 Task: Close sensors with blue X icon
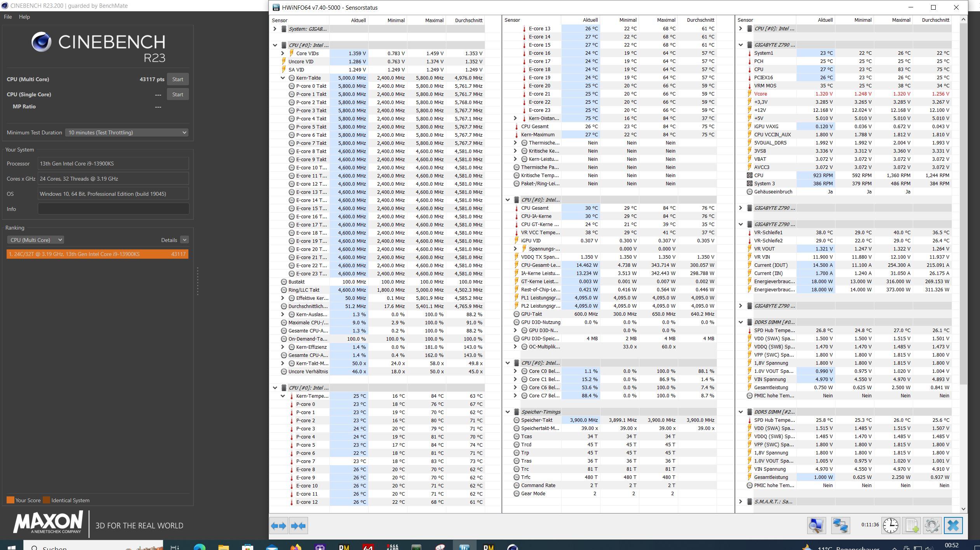pyautogui.click(x=953, y=526)
